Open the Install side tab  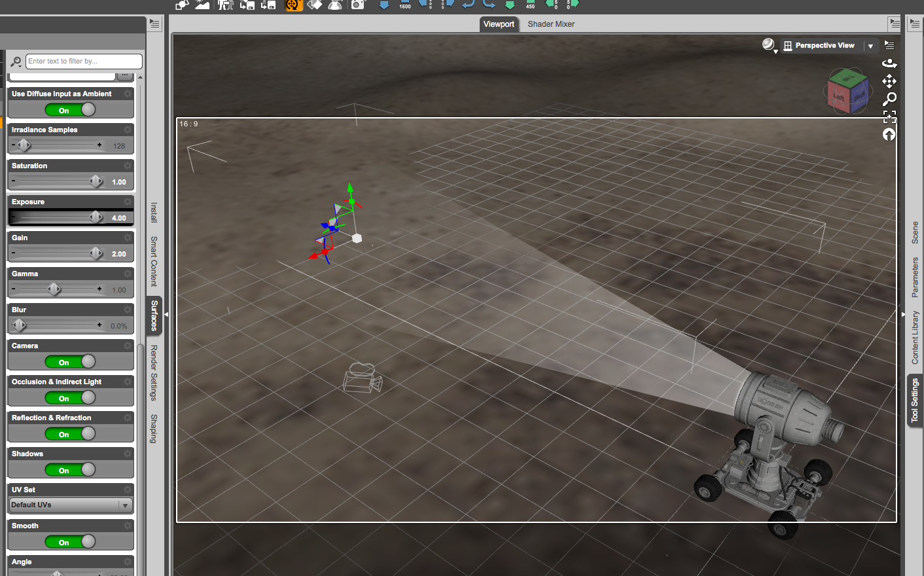[x=154, y=213]
